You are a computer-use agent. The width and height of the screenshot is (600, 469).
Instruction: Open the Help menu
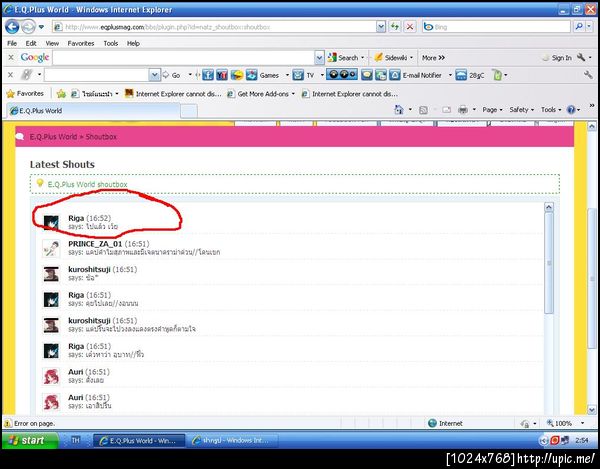click(133, 43)
